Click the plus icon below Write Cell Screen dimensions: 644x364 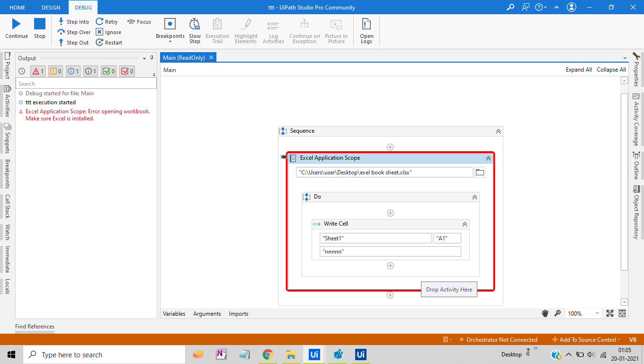390,265
